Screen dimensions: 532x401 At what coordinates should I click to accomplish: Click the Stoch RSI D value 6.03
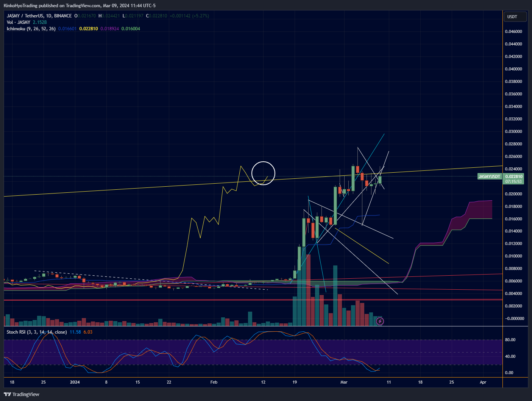(x=88, y=332)
